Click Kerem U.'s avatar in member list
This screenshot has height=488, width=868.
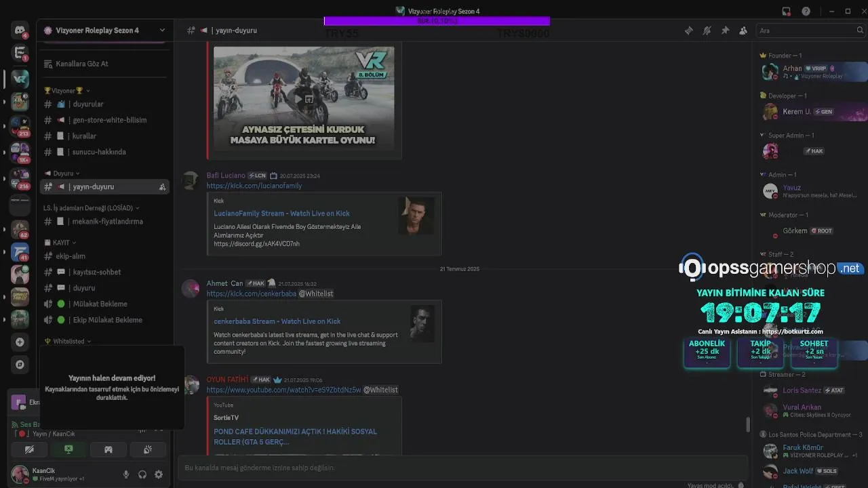click(770, 111)
